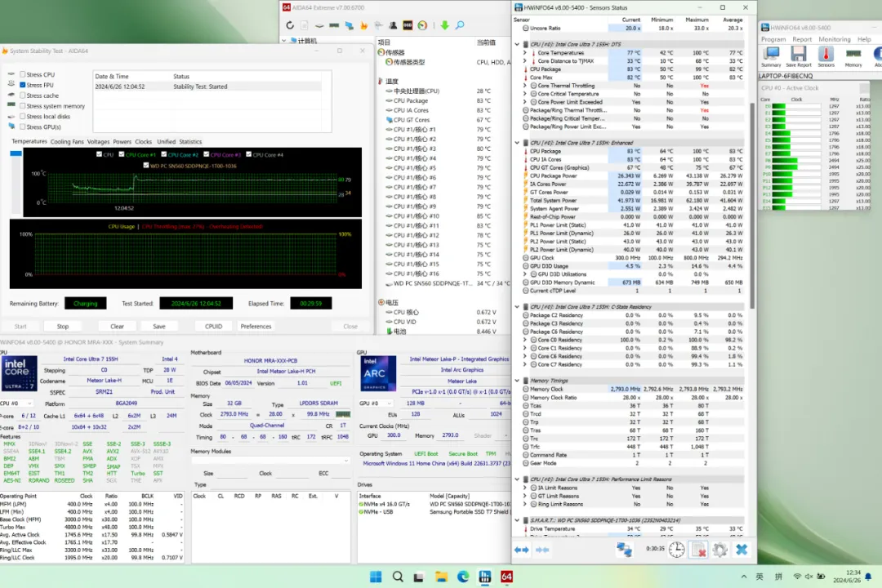Expand the IA Limit Reasons row
Image resolution: width=882 pixels, height=588 pixels.
point(525,488)
